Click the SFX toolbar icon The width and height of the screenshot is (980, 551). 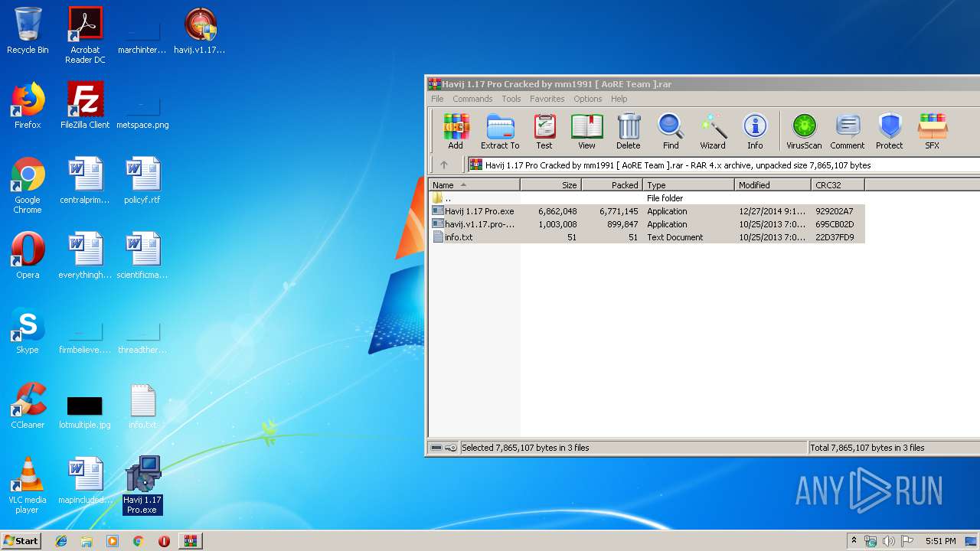(932, 132)
